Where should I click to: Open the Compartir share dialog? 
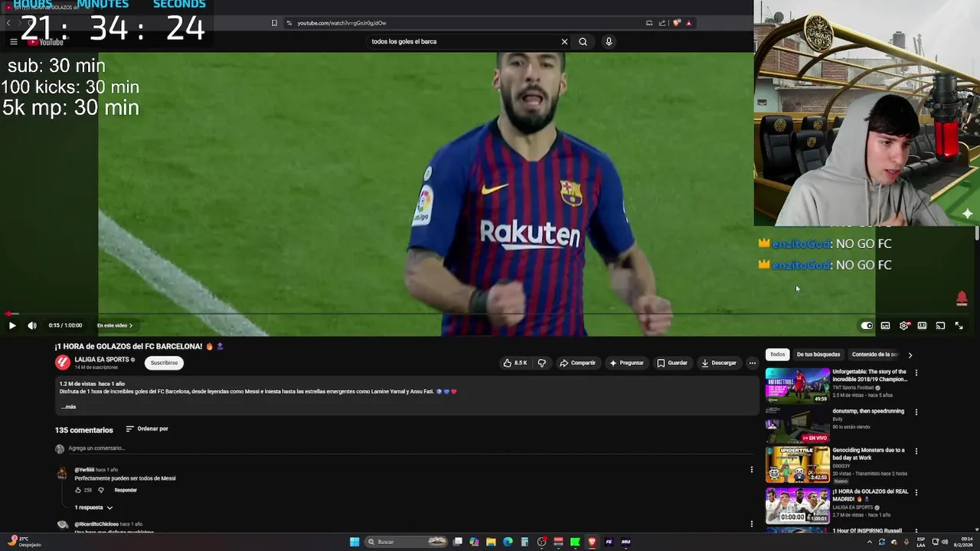[577, 363]
